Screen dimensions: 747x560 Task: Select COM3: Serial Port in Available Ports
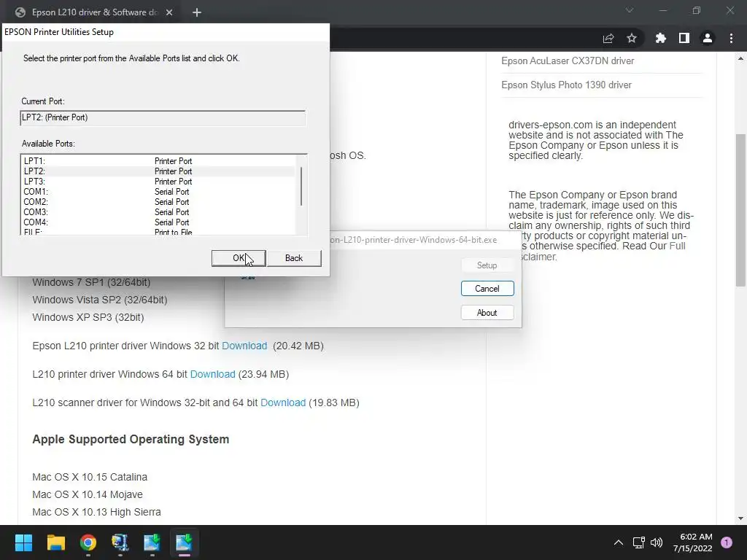[159, 212]
